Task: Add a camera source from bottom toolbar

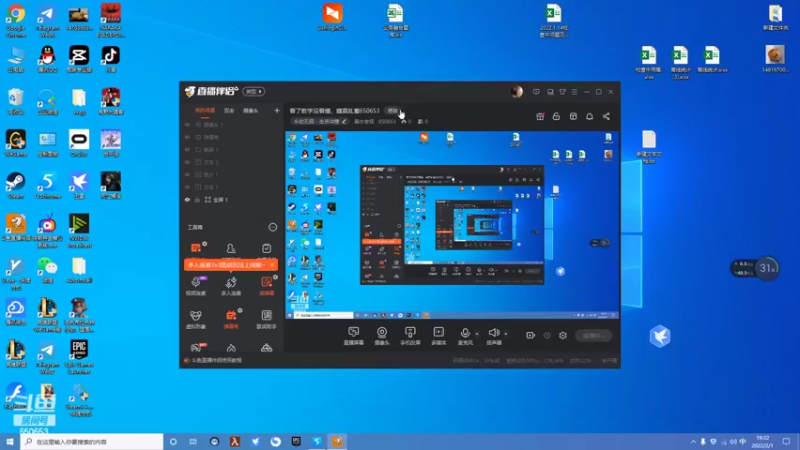Action: (x=382, y=336)
